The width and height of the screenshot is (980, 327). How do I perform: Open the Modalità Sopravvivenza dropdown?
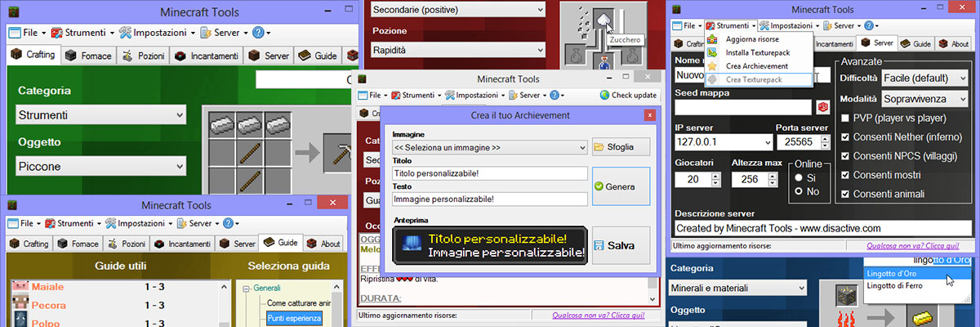click(x=924, y=99)
